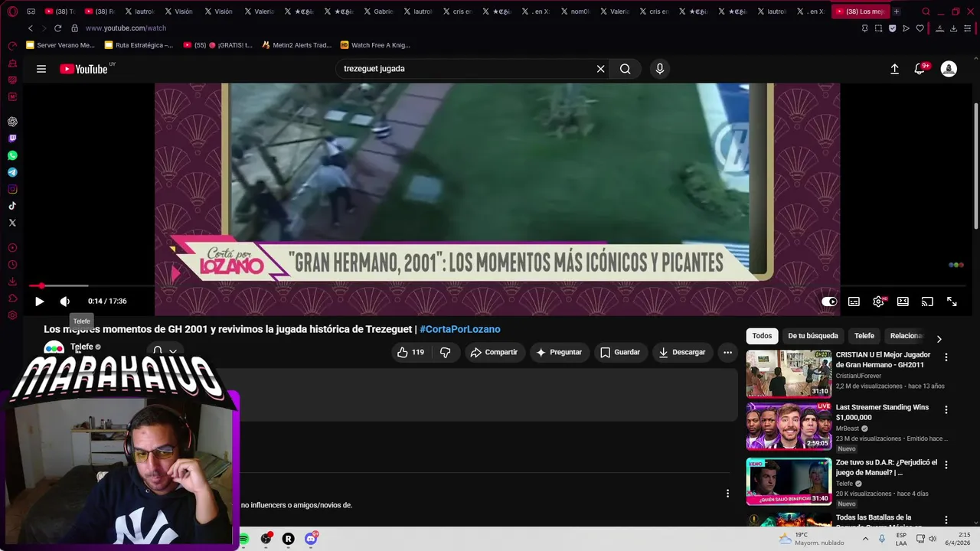Image resolution: width=980 pixels, height=551 pixels.
Task: Select the Relacionados filter chip
Action: click(x=906, y=336)
